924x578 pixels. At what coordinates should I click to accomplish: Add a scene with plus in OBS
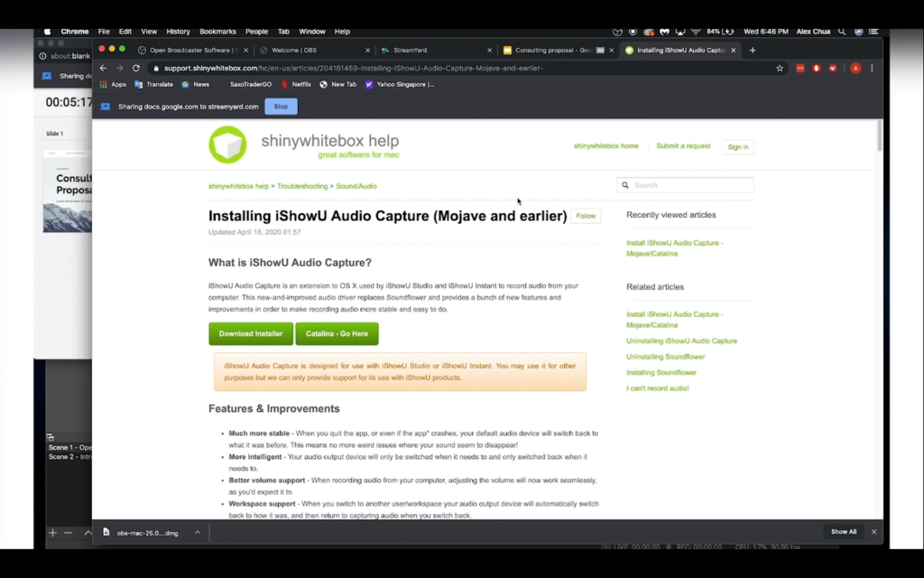click(x=52, y=533)
